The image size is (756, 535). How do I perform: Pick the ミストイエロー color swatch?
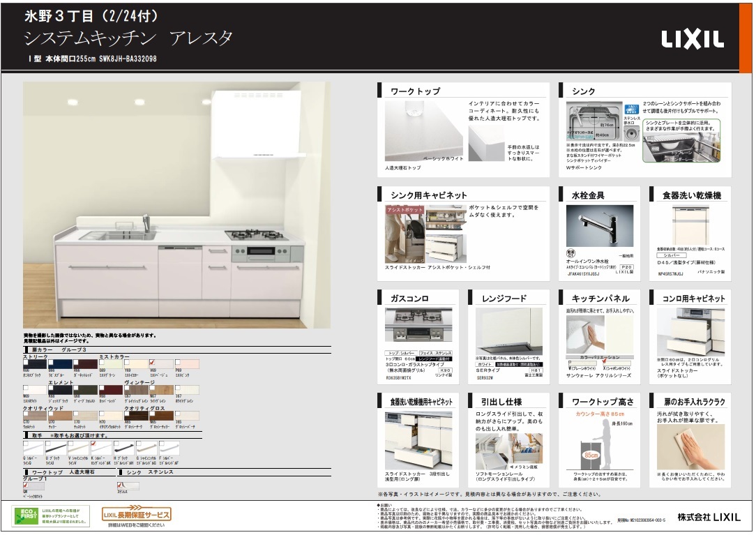click(137, 364)
